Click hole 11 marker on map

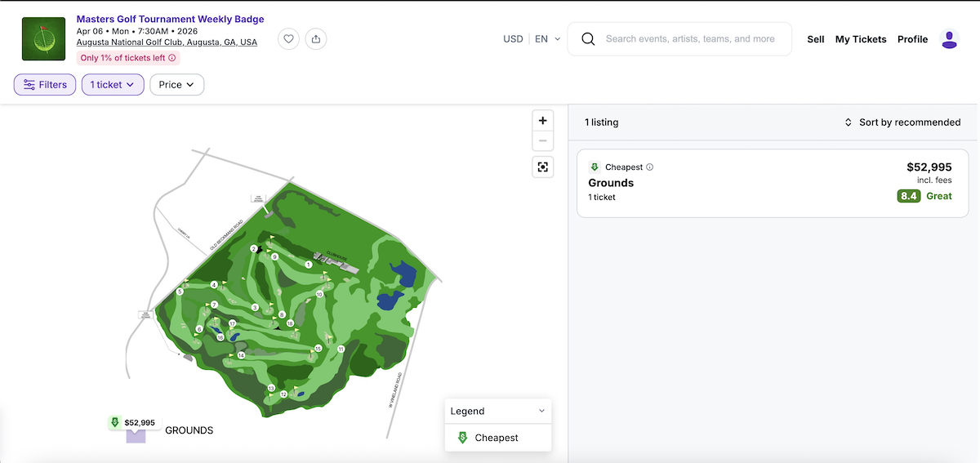click(x=341, y=349)
